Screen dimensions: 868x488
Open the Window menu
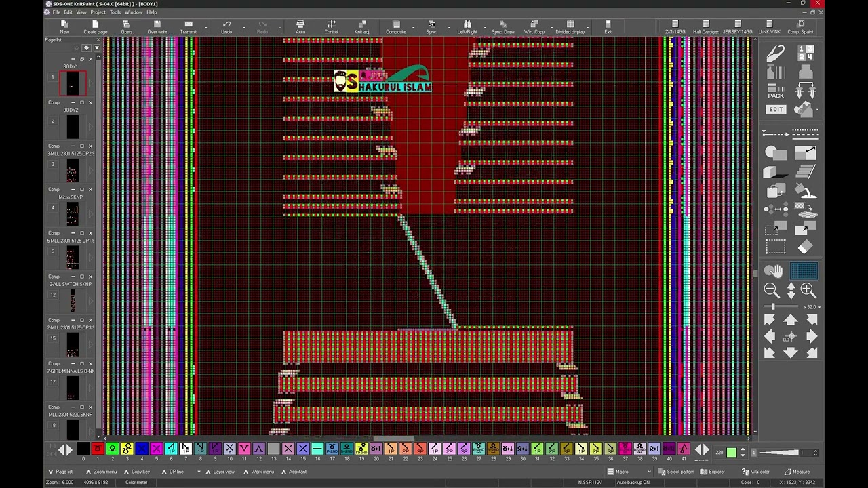(134, 12)
